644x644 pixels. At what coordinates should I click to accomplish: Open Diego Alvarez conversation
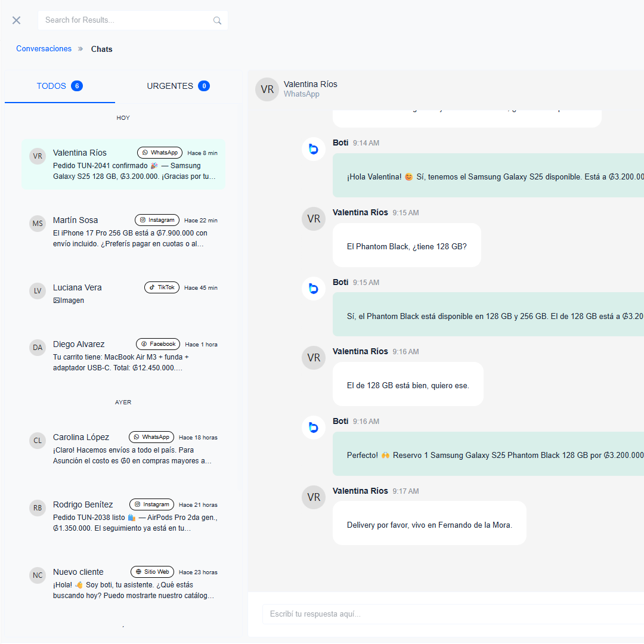123,355
